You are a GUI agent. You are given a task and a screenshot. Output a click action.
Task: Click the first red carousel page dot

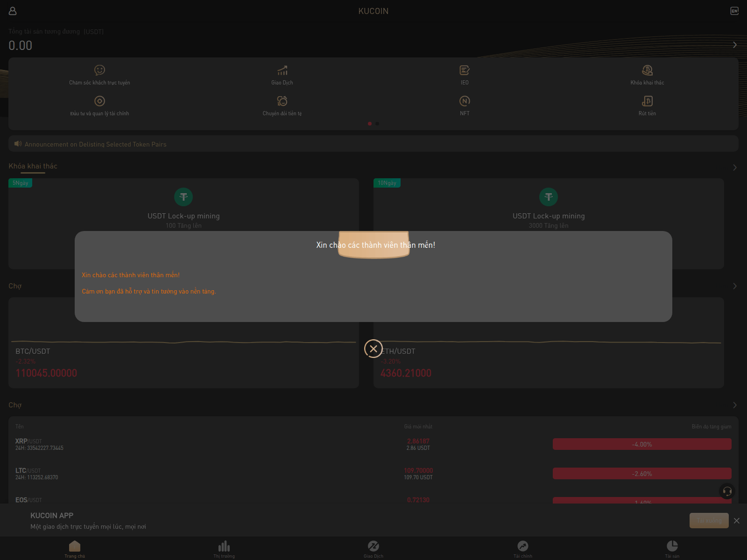370,124
